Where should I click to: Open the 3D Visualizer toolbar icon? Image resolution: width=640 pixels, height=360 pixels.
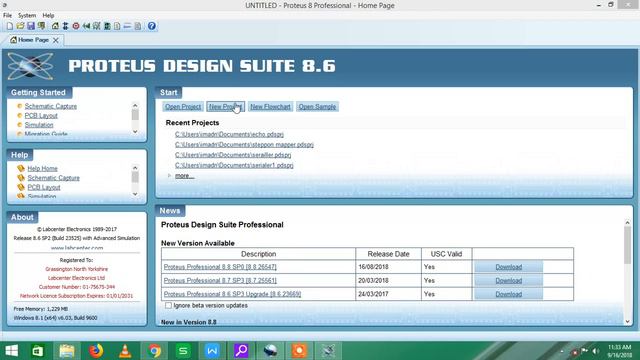tap(86, 26)
